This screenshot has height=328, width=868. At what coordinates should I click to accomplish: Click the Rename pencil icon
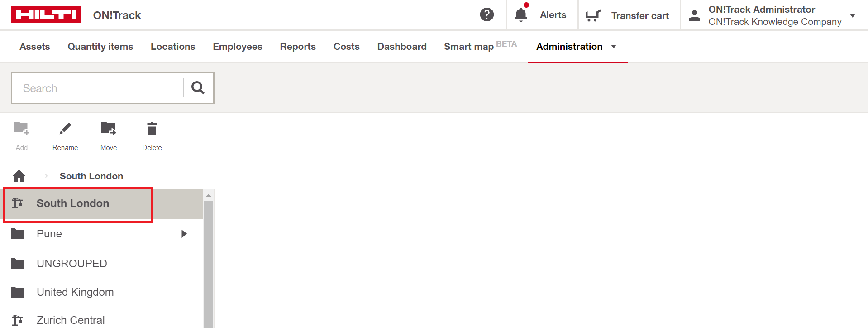(65, 129)
